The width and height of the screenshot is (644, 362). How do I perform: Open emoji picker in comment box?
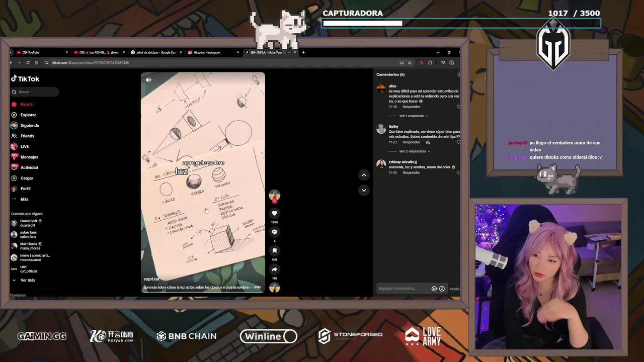click(442, 289)
